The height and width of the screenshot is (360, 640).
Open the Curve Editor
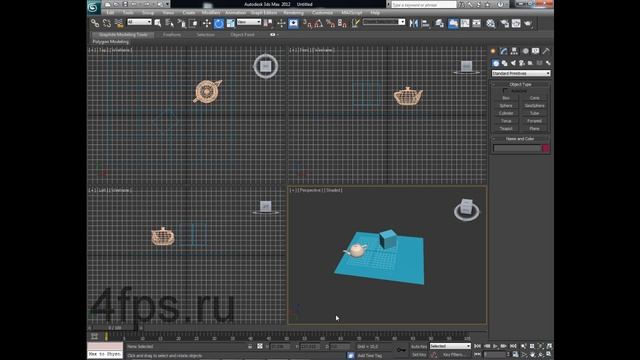pyautogui.click(x=465, y=23)
